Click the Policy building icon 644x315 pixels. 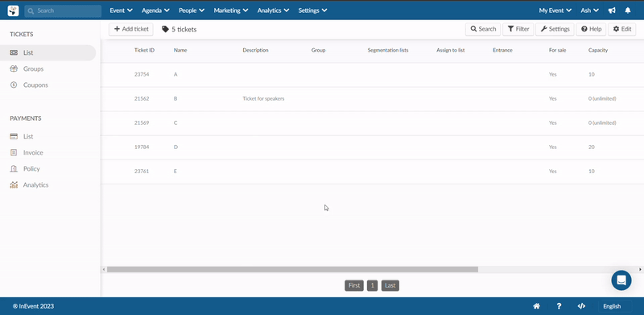tap(14, 168)
